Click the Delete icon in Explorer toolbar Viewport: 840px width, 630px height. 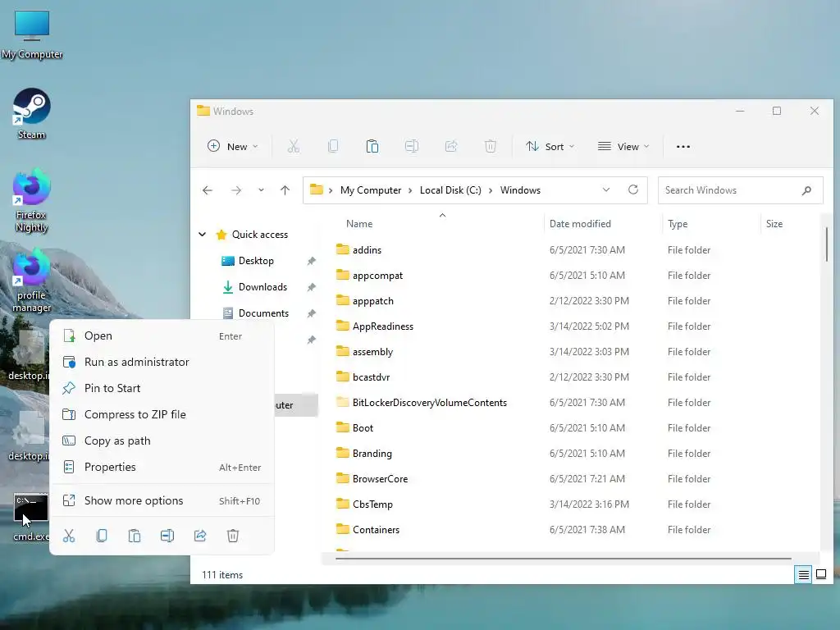coord(491,146)
